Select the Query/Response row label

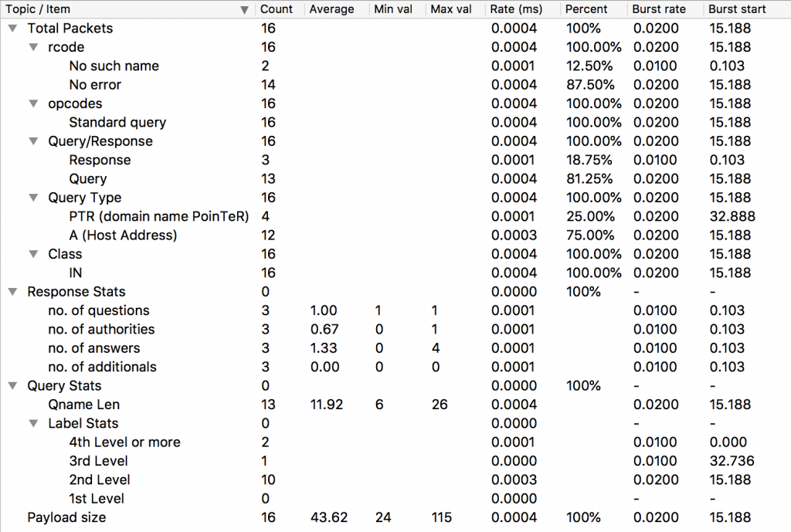tap(100, 141)
